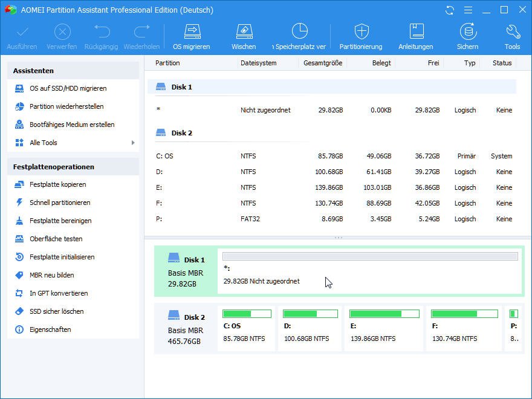Click the E: partition usage bar
This screenshot has width=532, height=399.
384,314
